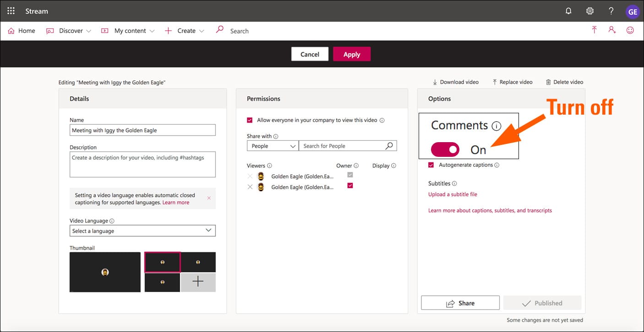The width and height of the screenshot is (644, 332).
Task: Open the settings gear icon
Action: pyautogui.click(x=590, y=11)
